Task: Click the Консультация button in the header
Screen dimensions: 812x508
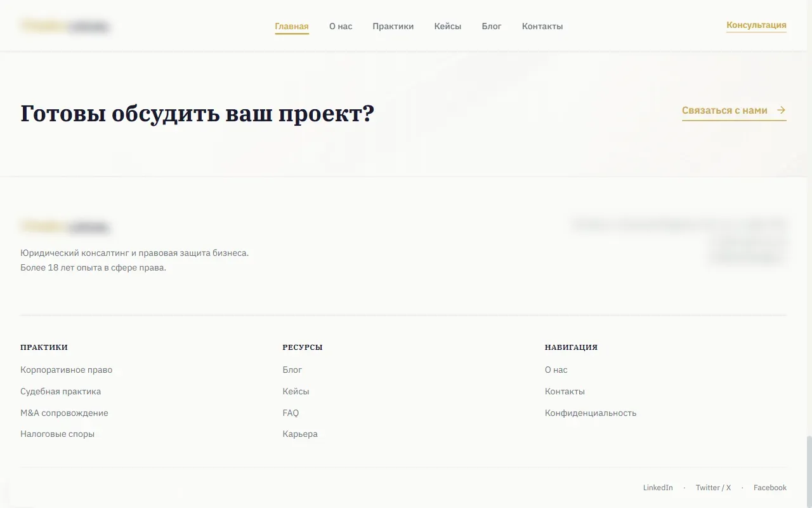Action: 756,25
